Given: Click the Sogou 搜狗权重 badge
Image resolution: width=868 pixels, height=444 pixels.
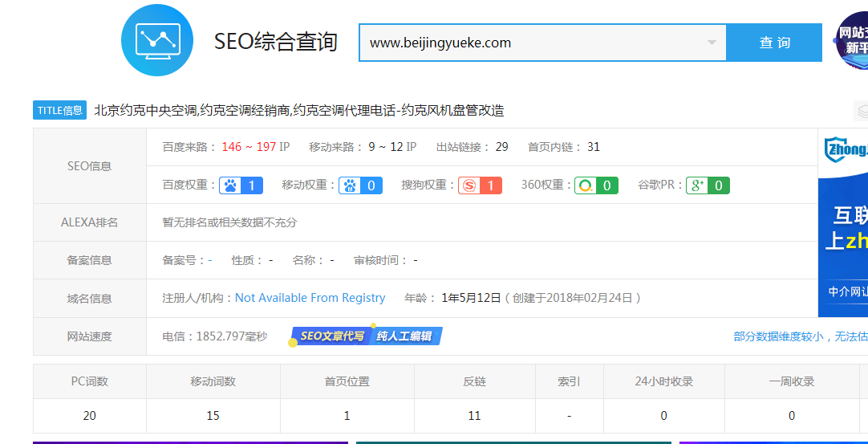Looking at the screenshot, I should 480,185.
